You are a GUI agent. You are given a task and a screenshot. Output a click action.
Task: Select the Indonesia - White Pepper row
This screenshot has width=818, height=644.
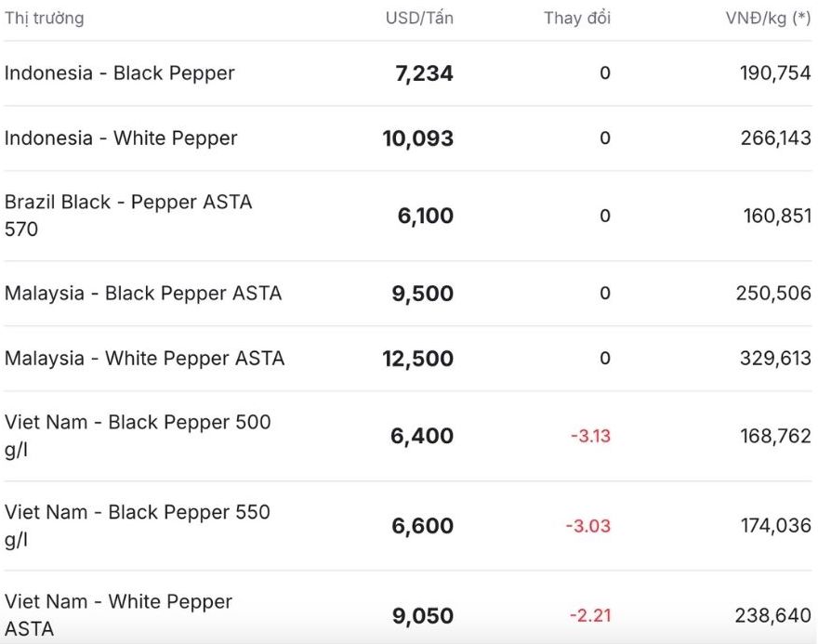121,138
